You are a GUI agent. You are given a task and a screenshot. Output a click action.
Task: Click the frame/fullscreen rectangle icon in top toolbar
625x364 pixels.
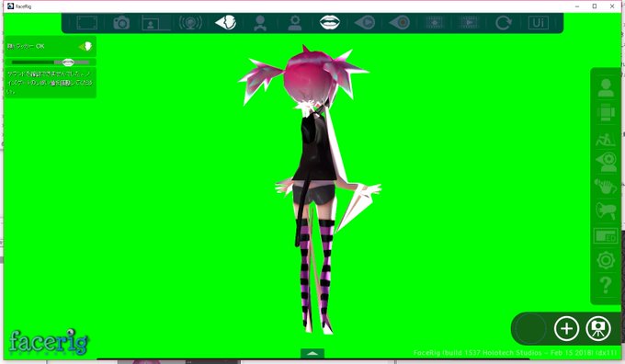(x=87, y=23)
